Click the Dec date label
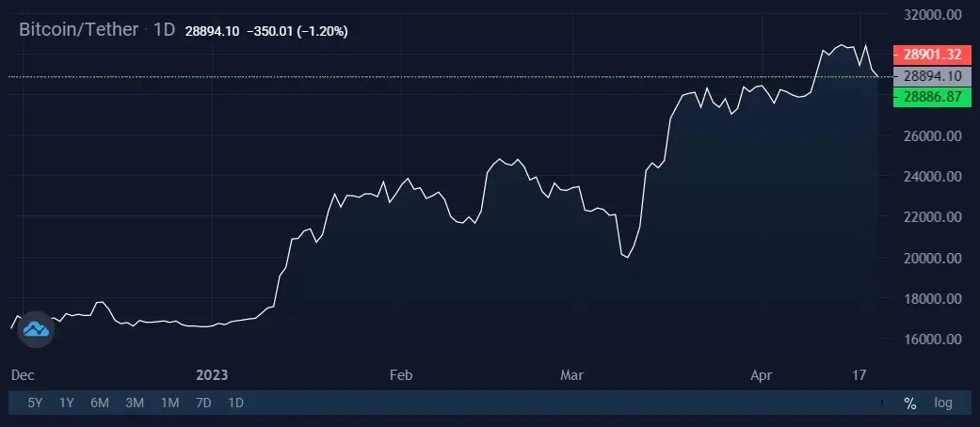Viewport: 980px width, 427px height. [24, 375]
